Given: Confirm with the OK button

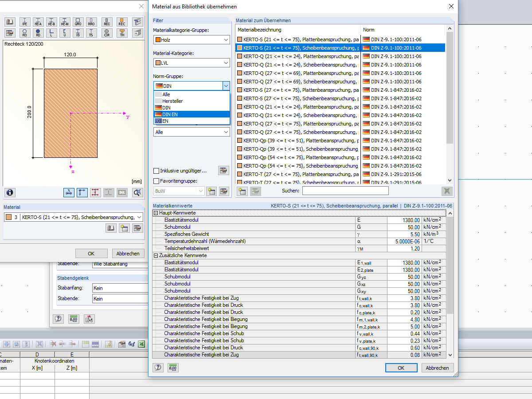Looking at the screenshot, I should pos(401,368).
